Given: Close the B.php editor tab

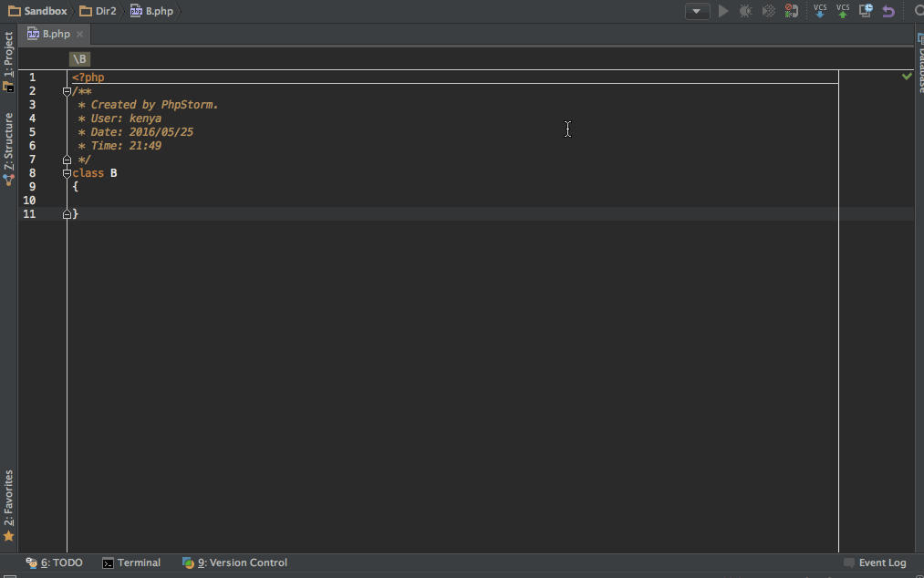Looking at the screenshot, I should click(x=79, y=34).
